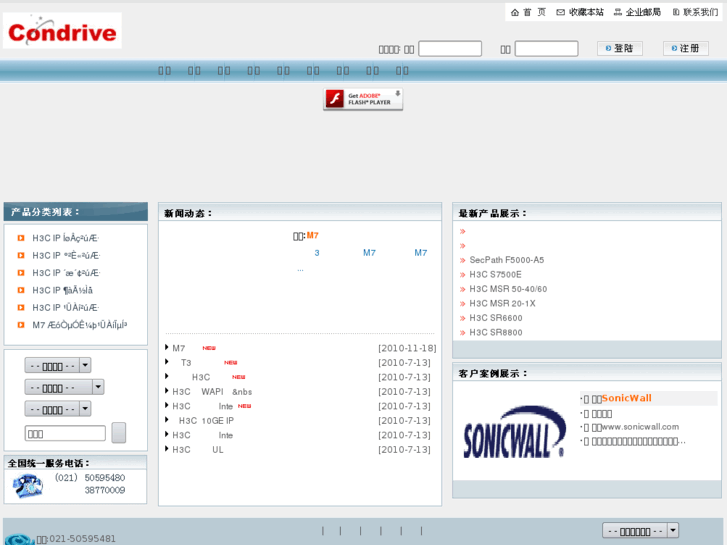Screen dimensions: 727x545
Task: Expand the third product search dropdown
Action: click(x=57, y=409)
